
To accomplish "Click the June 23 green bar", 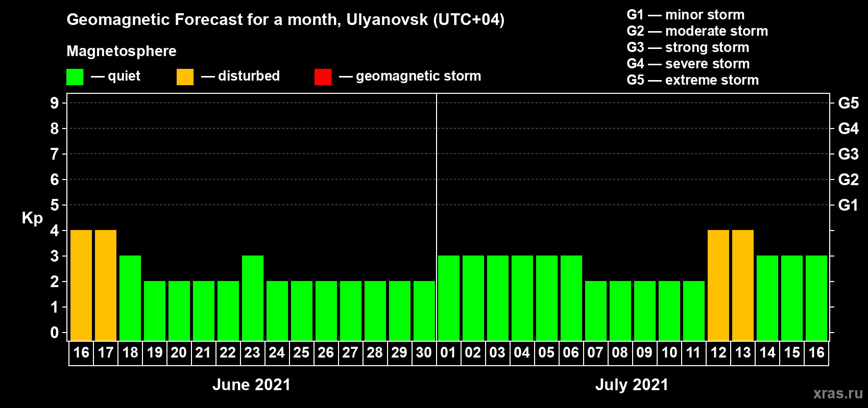I will [x=253, y=298].
